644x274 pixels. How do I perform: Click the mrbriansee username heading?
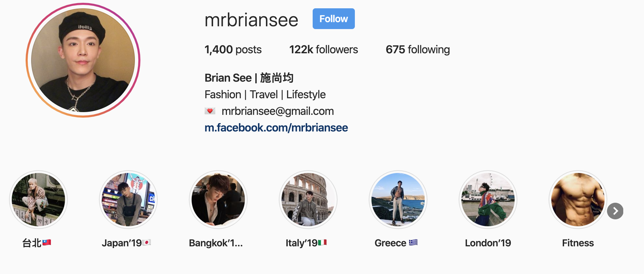tap(251, 20)
